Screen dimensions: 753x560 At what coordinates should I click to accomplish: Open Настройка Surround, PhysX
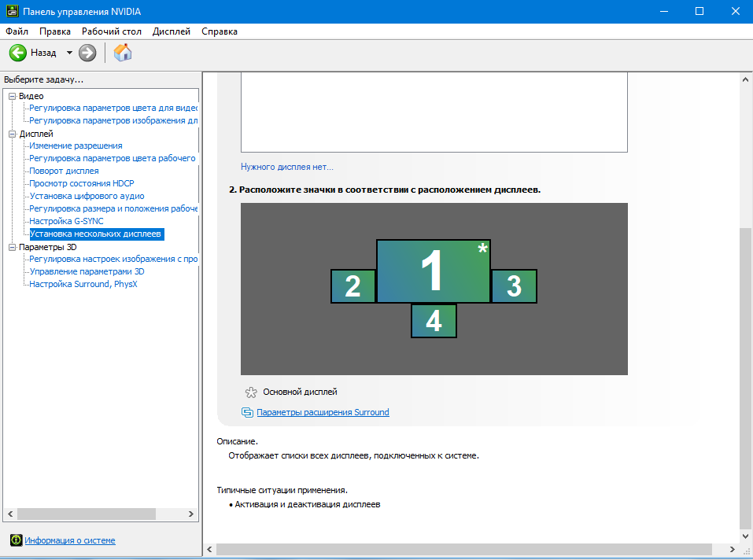pos(83,284)
